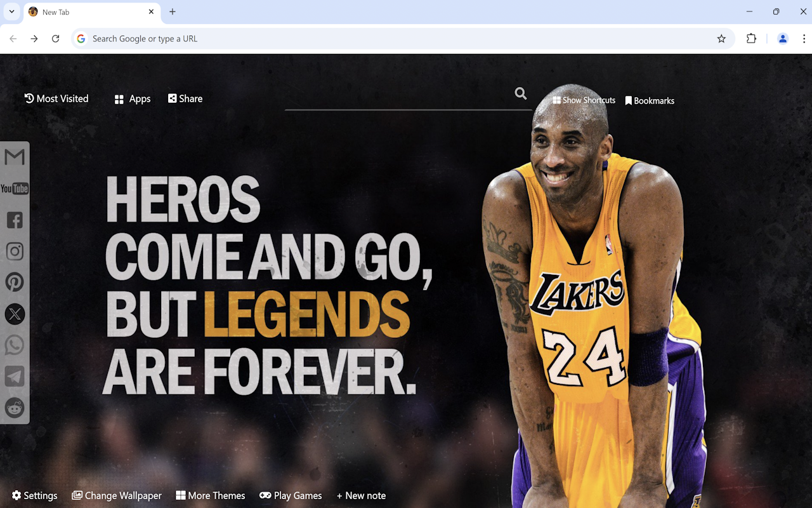
Task: Open Instagram from the social sidebar
Action: pyautogui.click(x=15, y=251)
